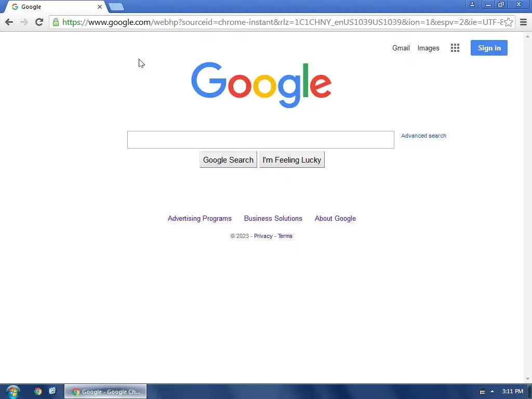
Task: Launch pinned Chrome icon in taskbar
Action: pyautogui.click(x=38, y=392)
